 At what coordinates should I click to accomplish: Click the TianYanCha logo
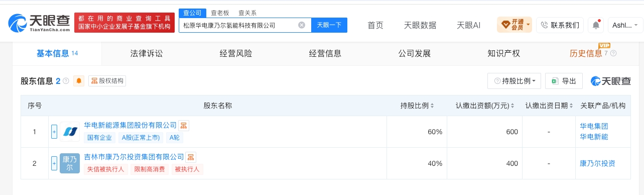pyautogui.click(x=39, y=23)
